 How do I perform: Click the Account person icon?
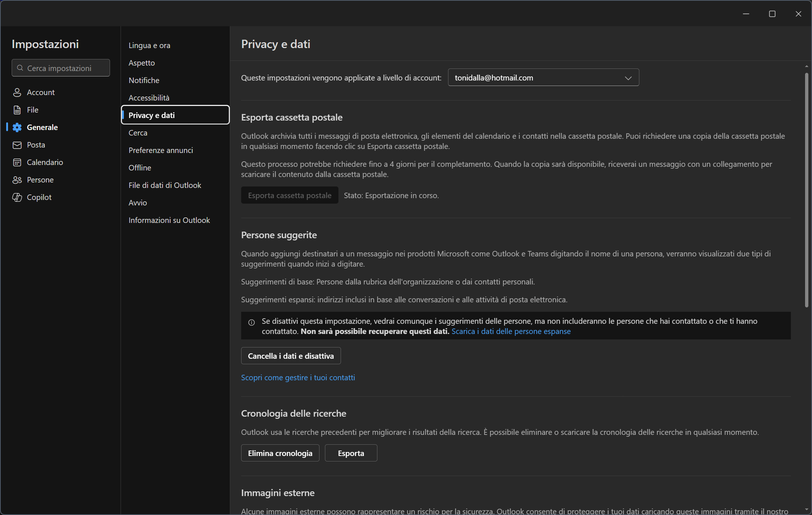click(x=17, y=93)
